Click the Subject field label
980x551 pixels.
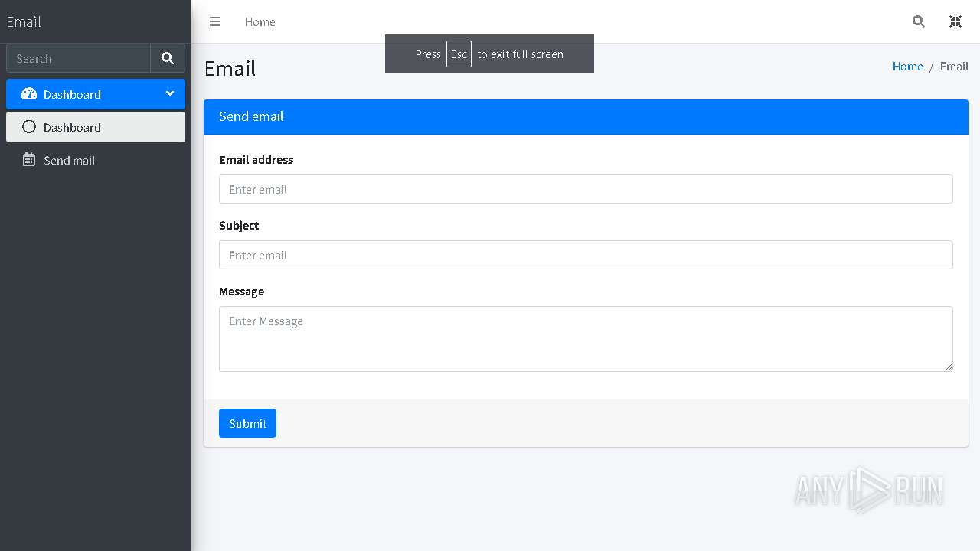point(239,226)
